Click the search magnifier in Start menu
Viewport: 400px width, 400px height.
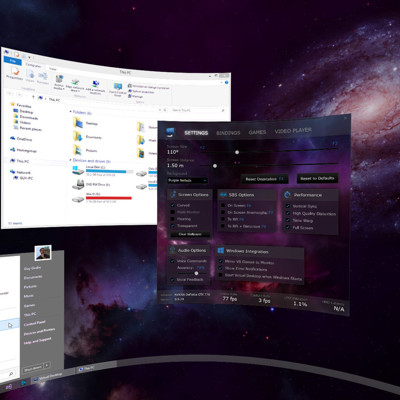pos(11,374)
